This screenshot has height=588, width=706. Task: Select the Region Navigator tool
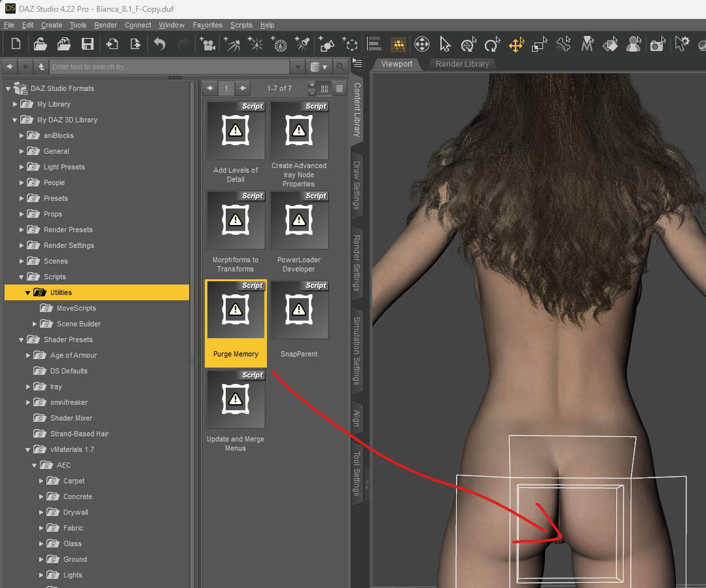point(634,44)
